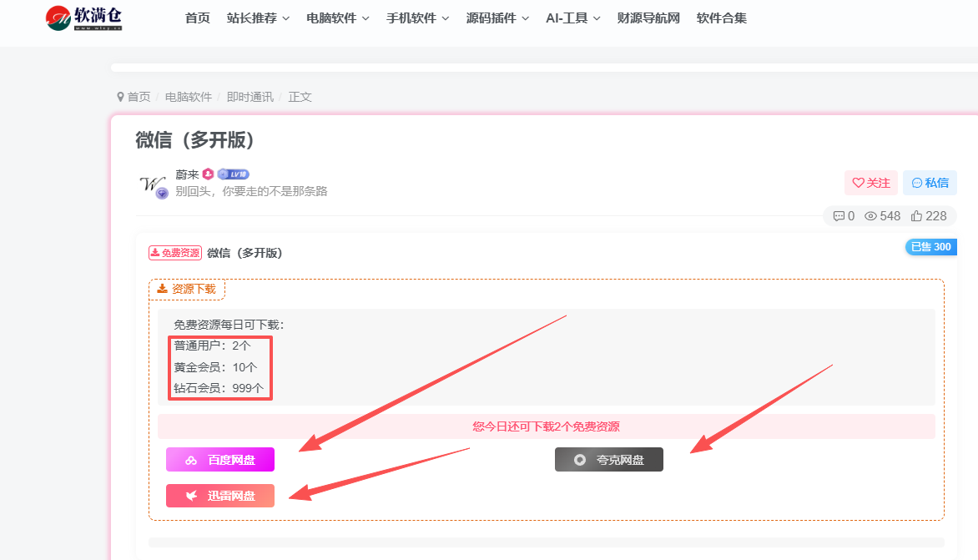Open 即时通讯 breadcrumb link
978x560 pixels.
point(250,97)
